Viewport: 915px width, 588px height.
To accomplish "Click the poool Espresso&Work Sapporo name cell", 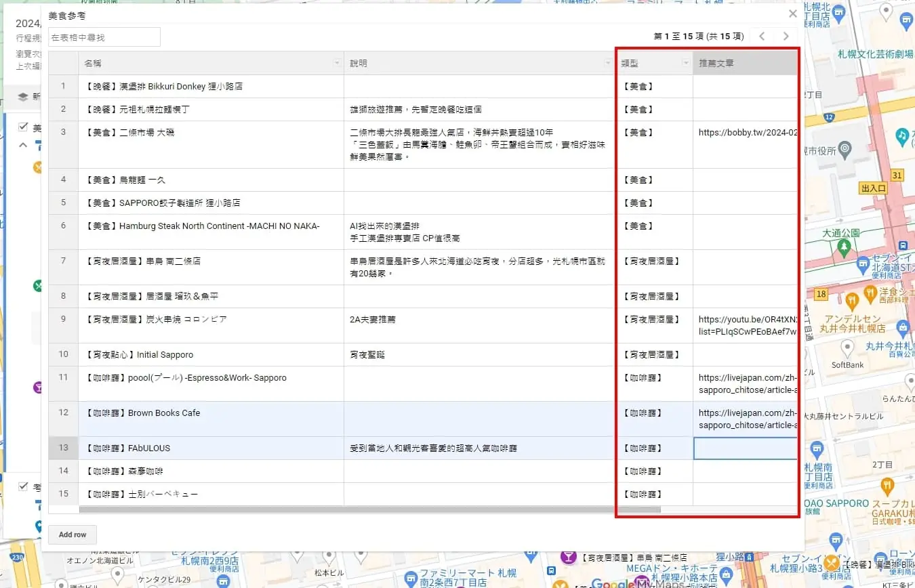I will click(x=211, y=383).
